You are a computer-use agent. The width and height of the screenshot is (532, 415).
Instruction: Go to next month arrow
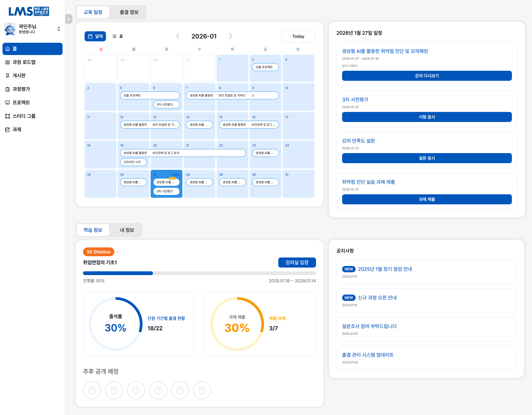tap(230, 36)
